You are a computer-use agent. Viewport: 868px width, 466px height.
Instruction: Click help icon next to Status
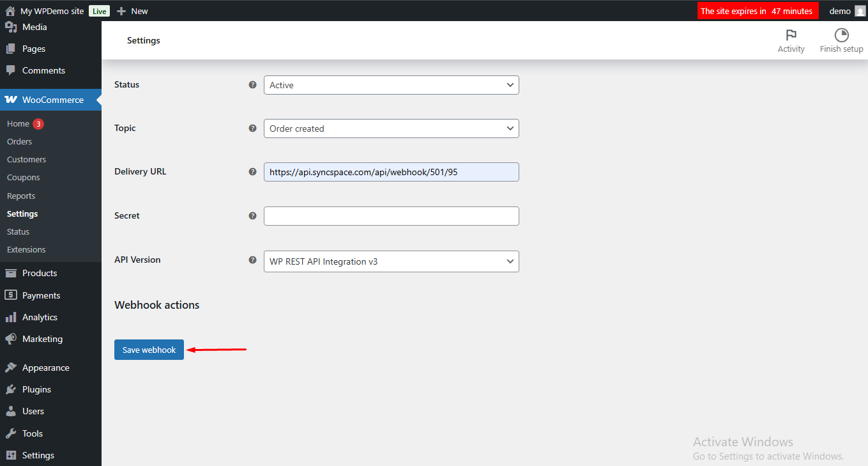pos(252,84)
